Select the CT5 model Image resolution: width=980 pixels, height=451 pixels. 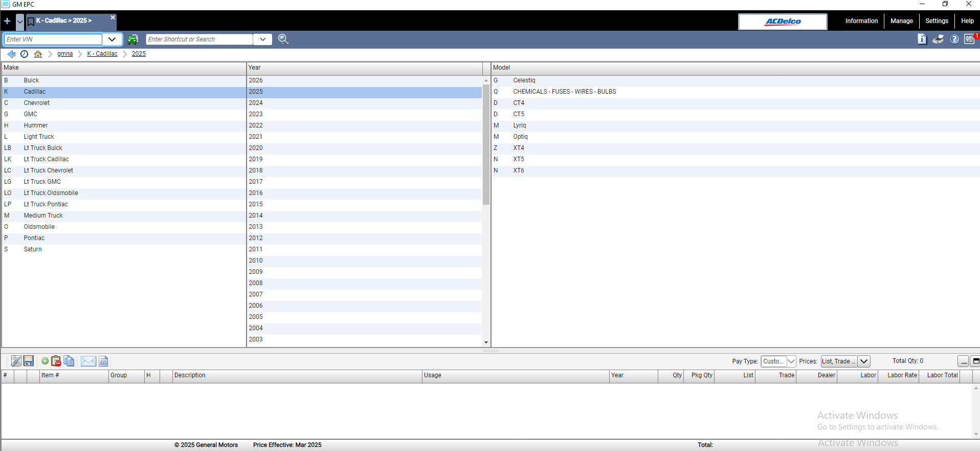(736, 114)
